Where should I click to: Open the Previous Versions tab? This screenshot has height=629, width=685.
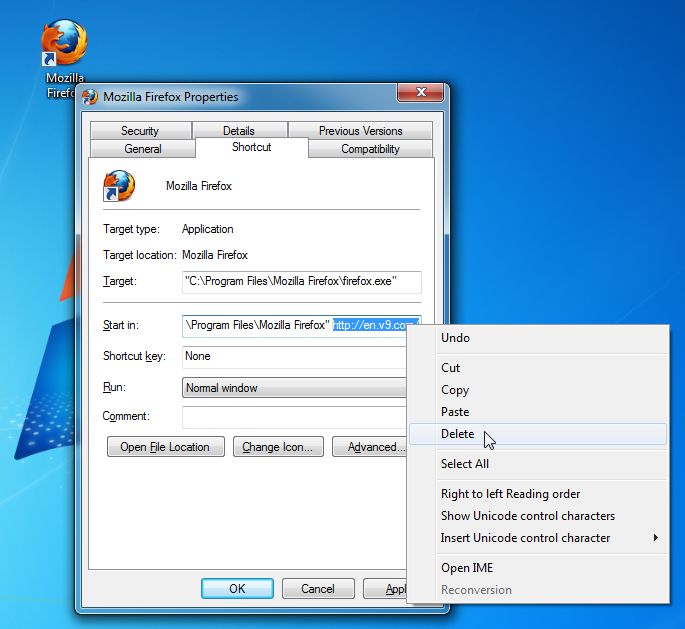point(360,131)
